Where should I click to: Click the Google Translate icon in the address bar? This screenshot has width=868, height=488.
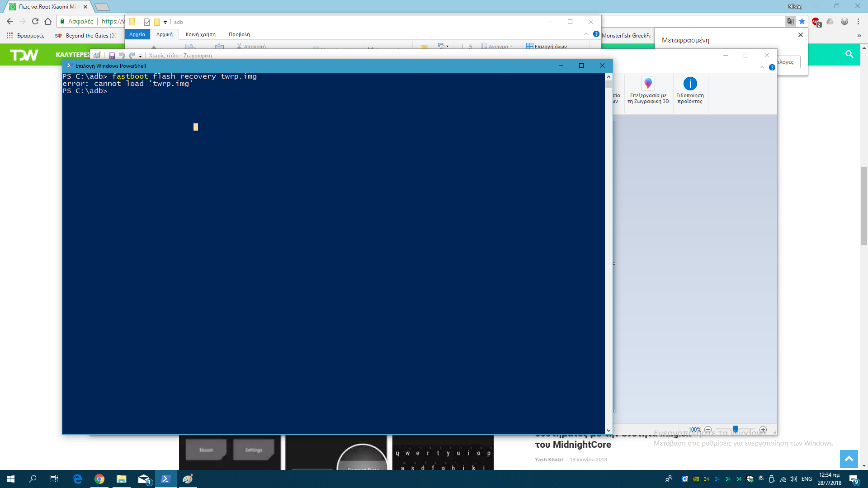(x=790, y=21)
